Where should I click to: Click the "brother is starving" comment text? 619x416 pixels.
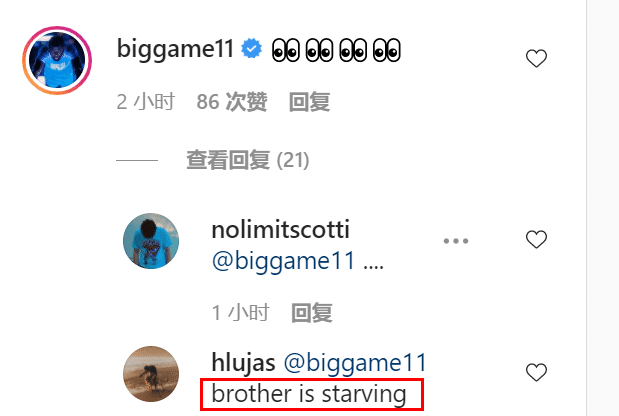pos(309,394)
